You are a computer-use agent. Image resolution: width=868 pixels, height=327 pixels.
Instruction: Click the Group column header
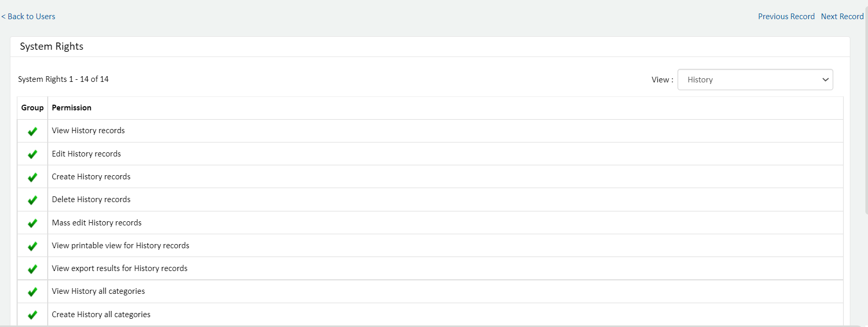(x=32, y=108)
